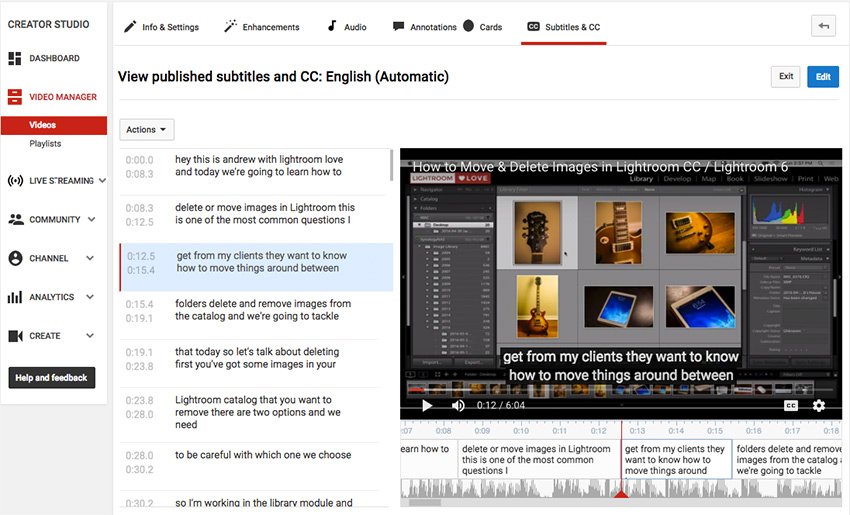Toggle closed captions CC button in player
Screen dimensions: 850x515
coord(790,406)
